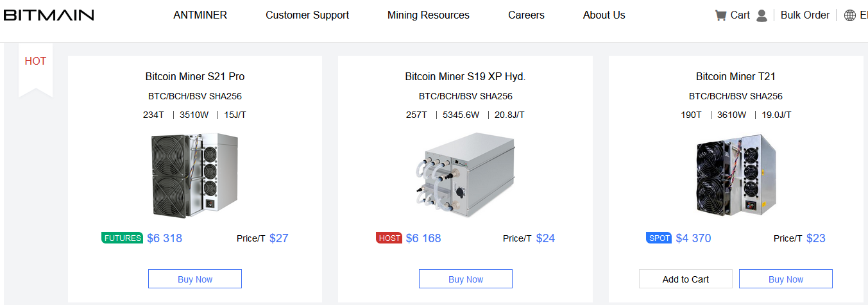Open the Bitcoin Miner T21 title link
The height and width of the screenshot is (305, 868).
point(736,76)
